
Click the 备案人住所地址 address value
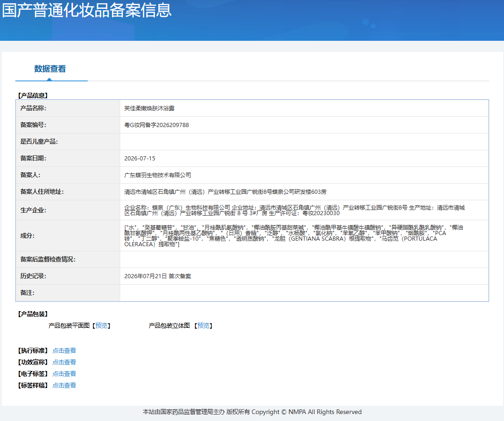(x=226, y=192)
